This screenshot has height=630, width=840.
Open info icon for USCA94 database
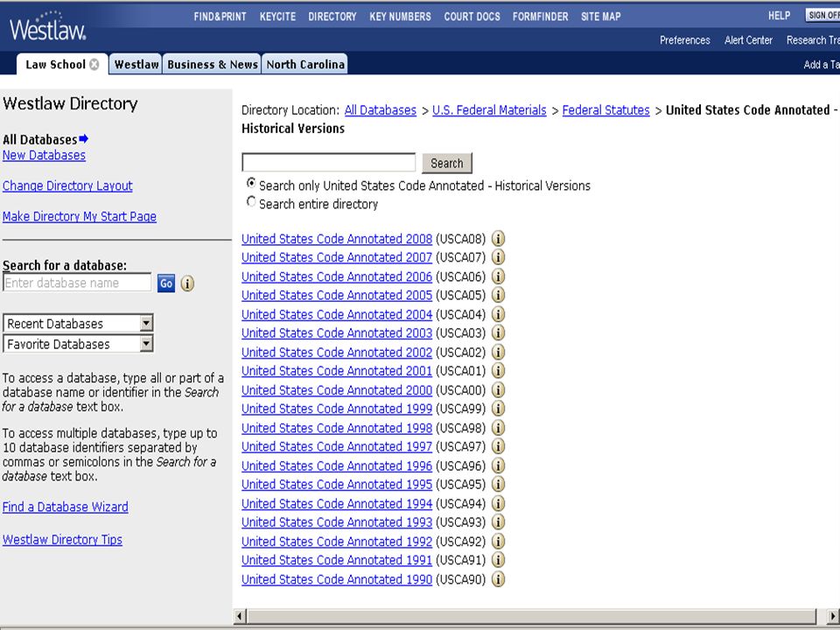(498, 504)
